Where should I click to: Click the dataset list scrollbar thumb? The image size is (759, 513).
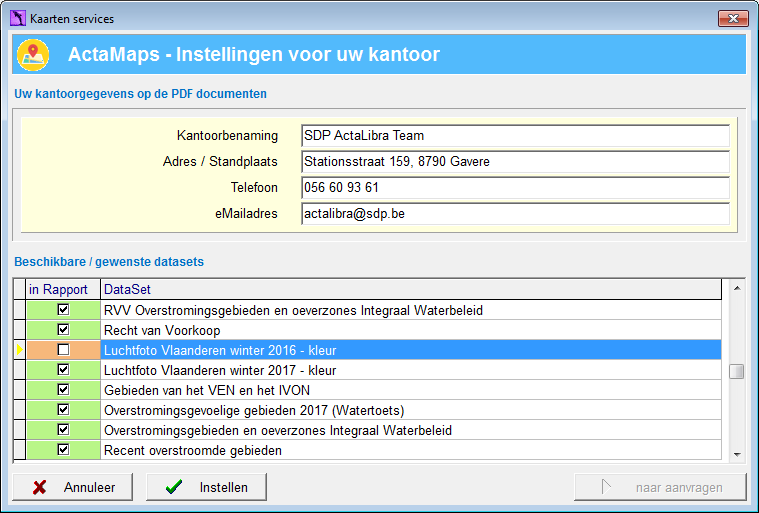point(737,372)
